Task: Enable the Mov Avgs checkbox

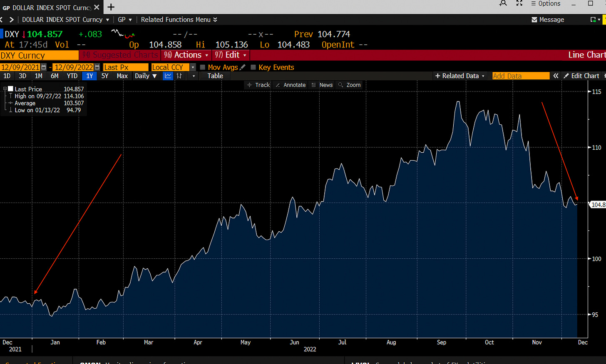Action: (203, 67)
